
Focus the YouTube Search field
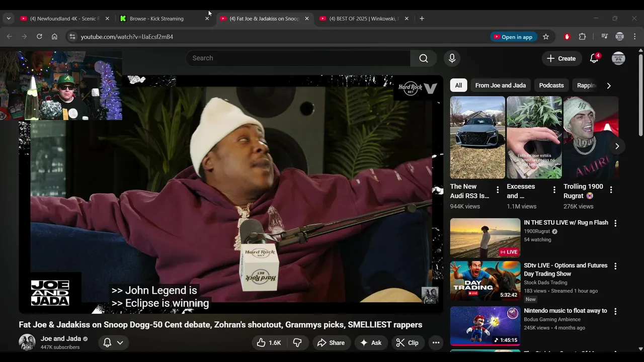pos(298,58)
